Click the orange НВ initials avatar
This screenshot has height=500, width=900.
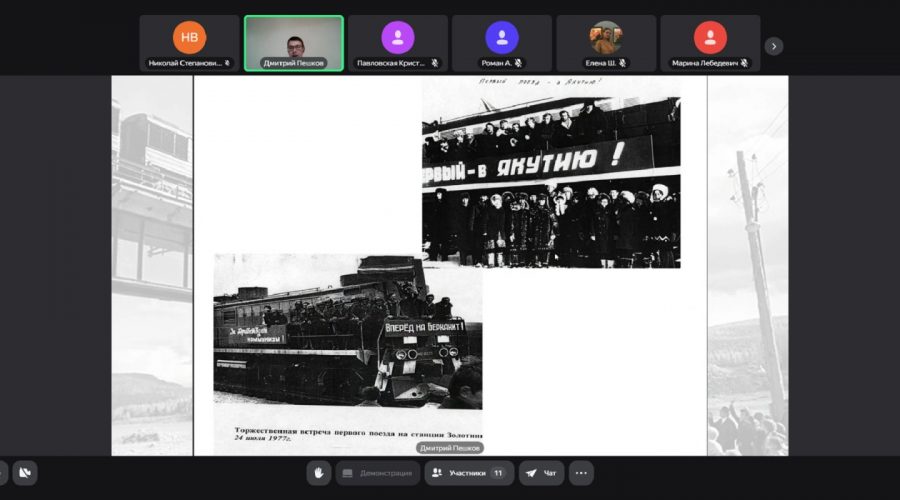[189, 37]
